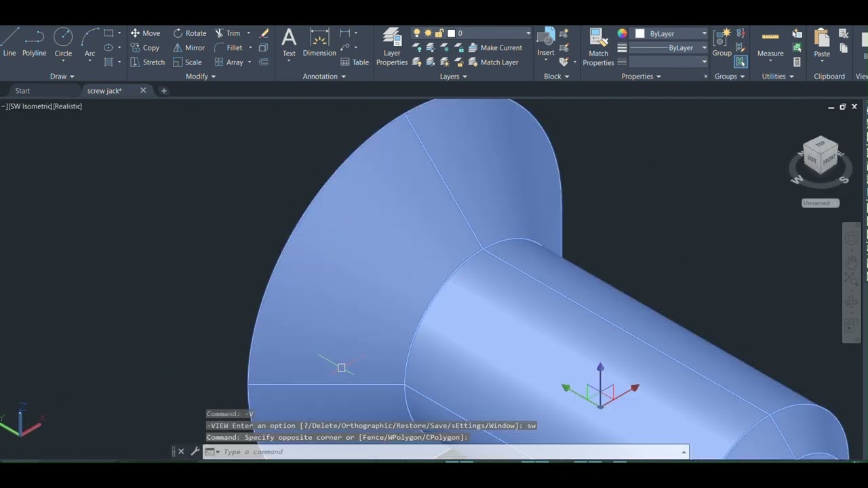Toggle group selection on/off button
Screen dimensions: 868x488
tap(741, 62)
